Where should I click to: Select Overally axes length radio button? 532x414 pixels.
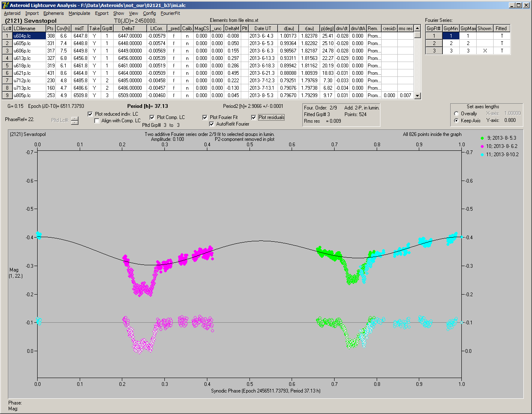coord(456,114)
